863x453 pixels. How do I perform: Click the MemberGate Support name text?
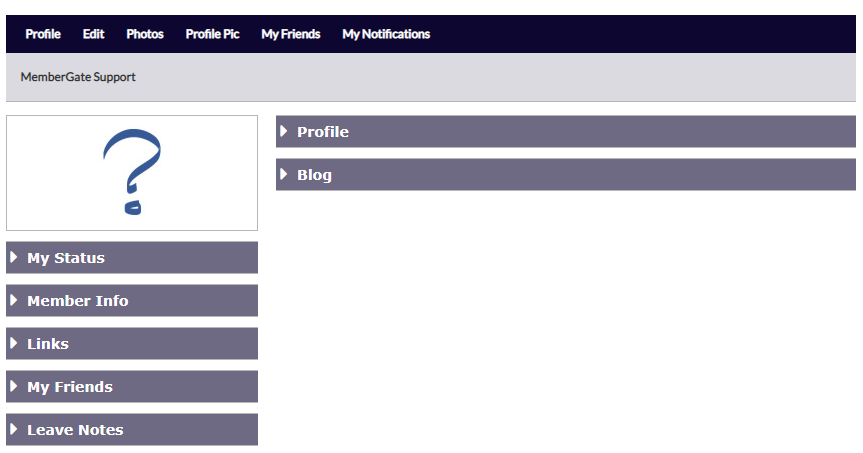78,77
